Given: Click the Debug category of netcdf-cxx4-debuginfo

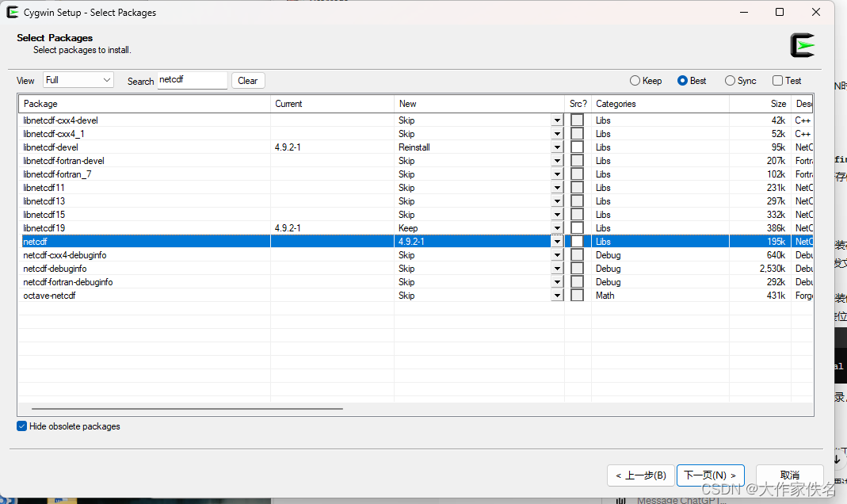Looking at the screenshot, I should point(609,255).
